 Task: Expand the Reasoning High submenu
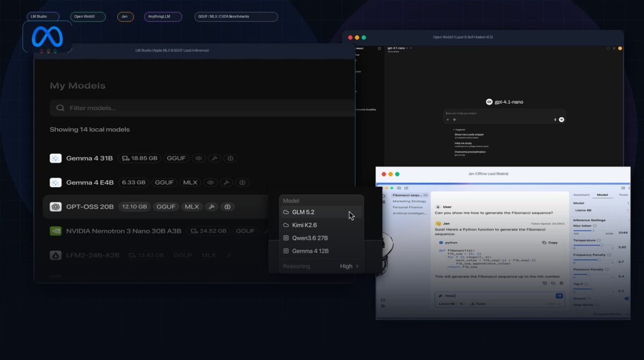tap(321, 266)
